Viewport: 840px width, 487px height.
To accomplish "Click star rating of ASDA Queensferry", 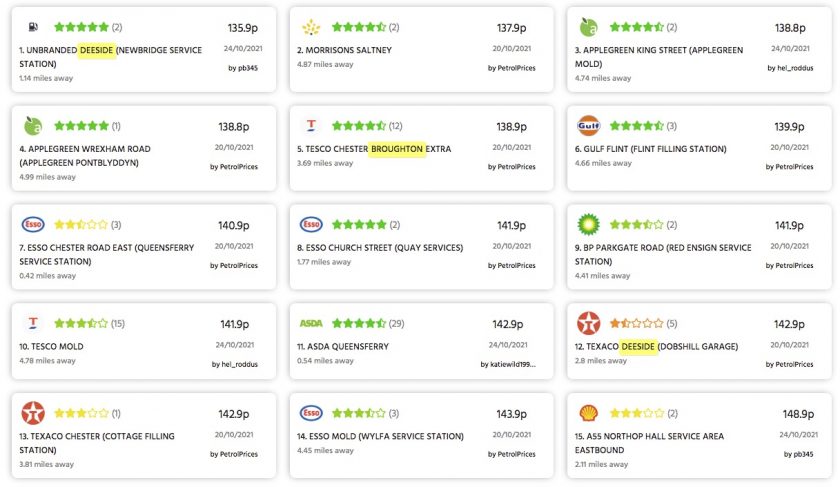I will [358, 324].
